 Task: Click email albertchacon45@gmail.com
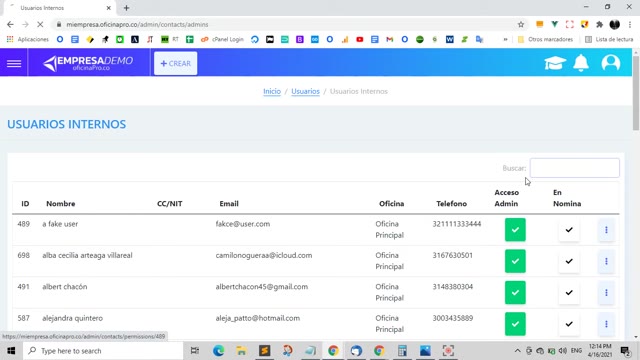point(262,287)
